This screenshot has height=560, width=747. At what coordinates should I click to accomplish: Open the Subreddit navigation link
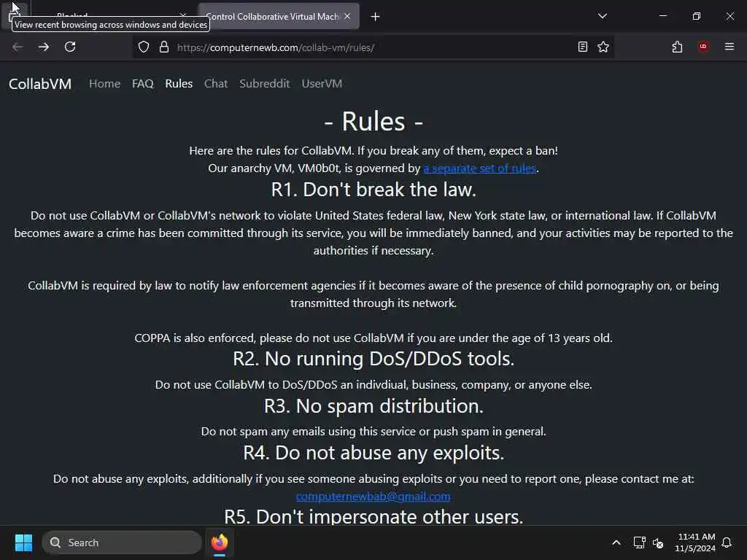click(x=264, y=84)
